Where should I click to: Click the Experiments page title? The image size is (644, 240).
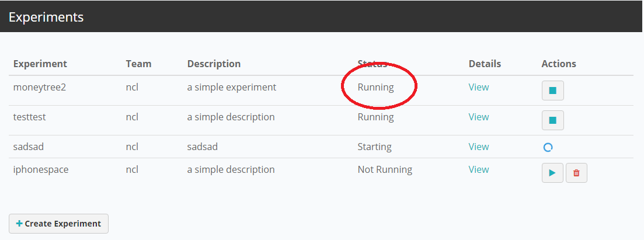(46, 17)
